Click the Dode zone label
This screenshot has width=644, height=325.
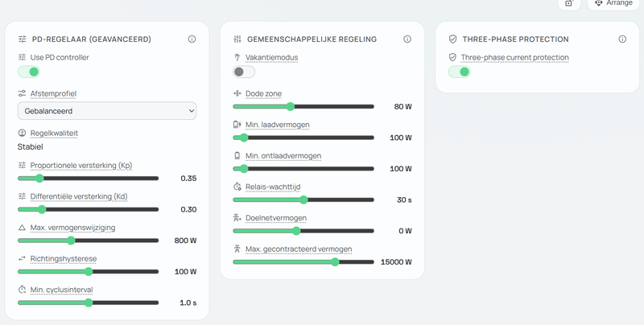click(264, 93)
